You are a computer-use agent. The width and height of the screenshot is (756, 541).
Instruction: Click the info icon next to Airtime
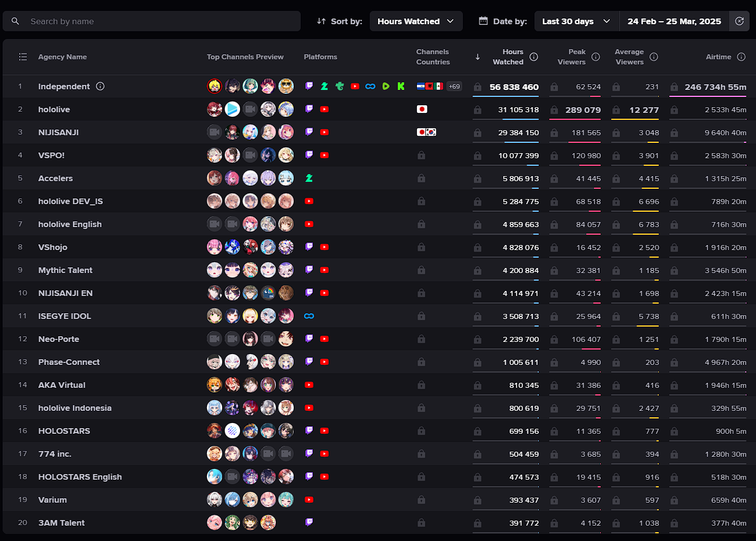(741, 57)
